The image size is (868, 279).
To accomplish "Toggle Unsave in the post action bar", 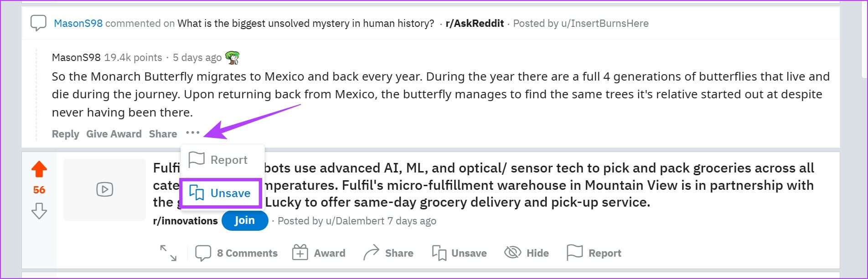I will click(x=459, y=253).
